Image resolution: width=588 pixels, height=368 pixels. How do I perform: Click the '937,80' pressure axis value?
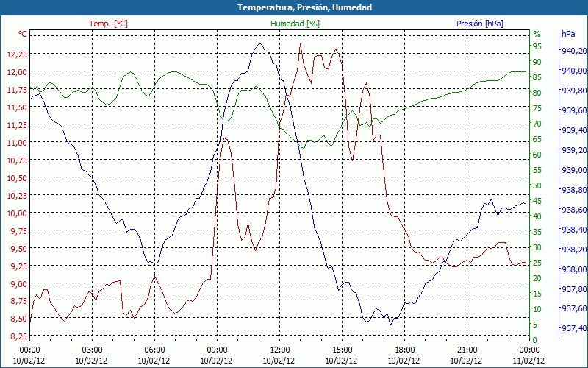(x=573, y=289)
